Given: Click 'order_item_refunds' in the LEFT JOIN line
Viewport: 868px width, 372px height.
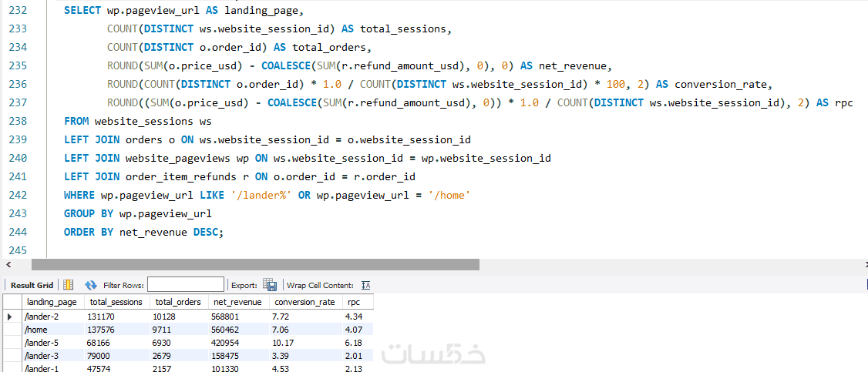Looking at the screenshot, I should click(x=181, y=177).
